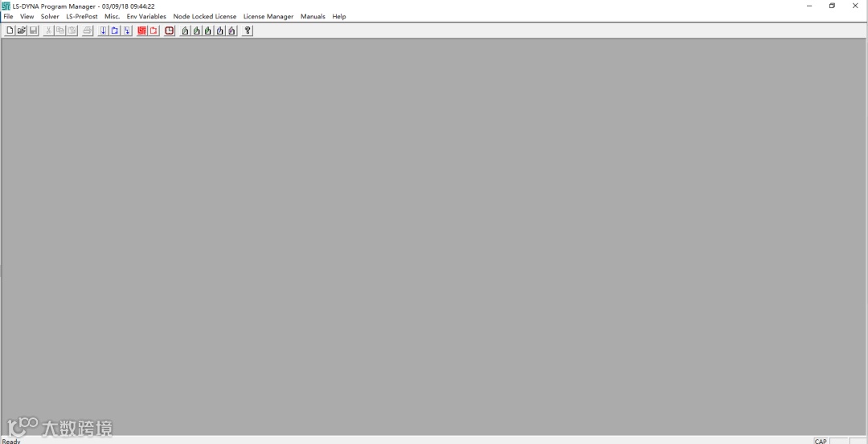Open the Node Locked License menu
The width and height of the screenshot is (868, 444).
pyautogui.click(x=205, y=17)
